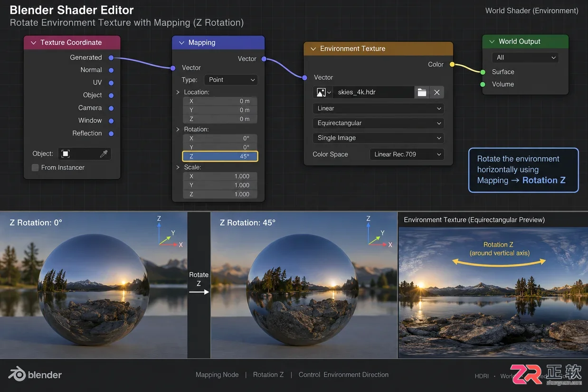Screen dimensions: 588x392
Task: Unlink image with the X button
Action: pos(436,92)
